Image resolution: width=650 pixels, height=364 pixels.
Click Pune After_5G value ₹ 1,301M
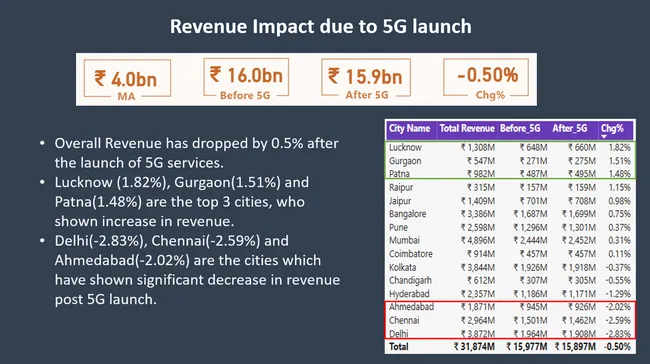click(579, 228)
